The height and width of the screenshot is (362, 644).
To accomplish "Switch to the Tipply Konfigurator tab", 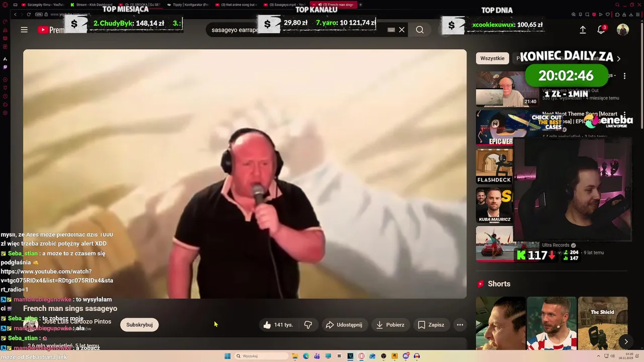I will pos(188,5).
